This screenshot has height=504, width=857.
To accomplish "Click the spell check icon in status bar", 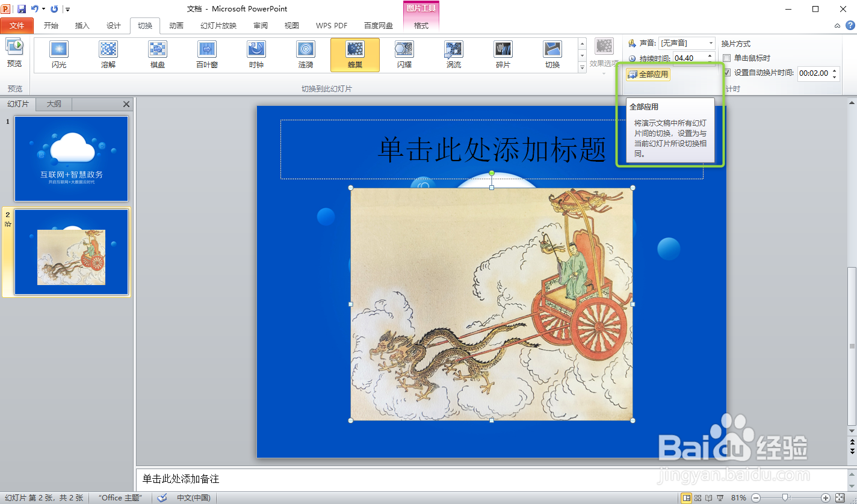I will (162, 498).
